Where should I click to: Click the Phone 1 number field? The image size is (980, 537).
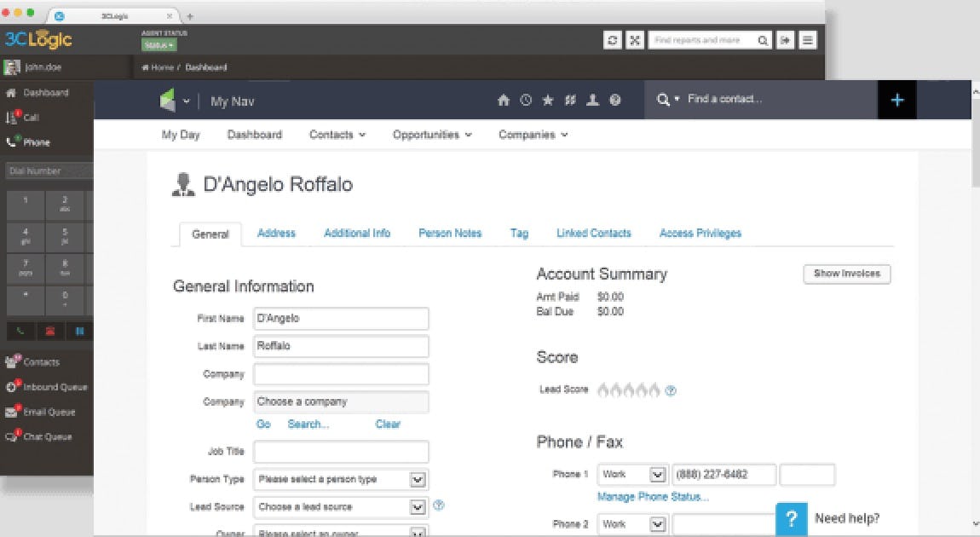(x=724, y=475)
